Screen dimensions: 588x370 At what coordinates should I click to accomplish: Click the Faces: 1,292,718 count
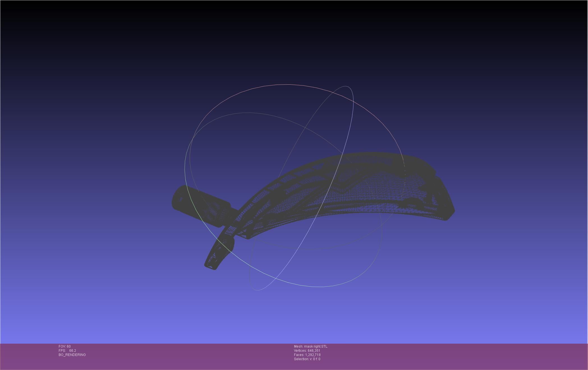[x=307, y=355]
